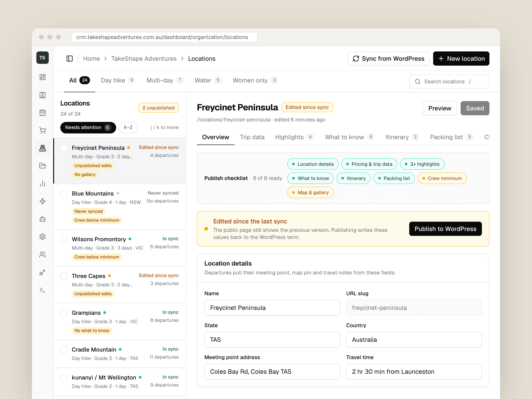Click Publish to WordPress button
Image resolution: width=532 pixels, height=399 pixels.
point(445,229)
